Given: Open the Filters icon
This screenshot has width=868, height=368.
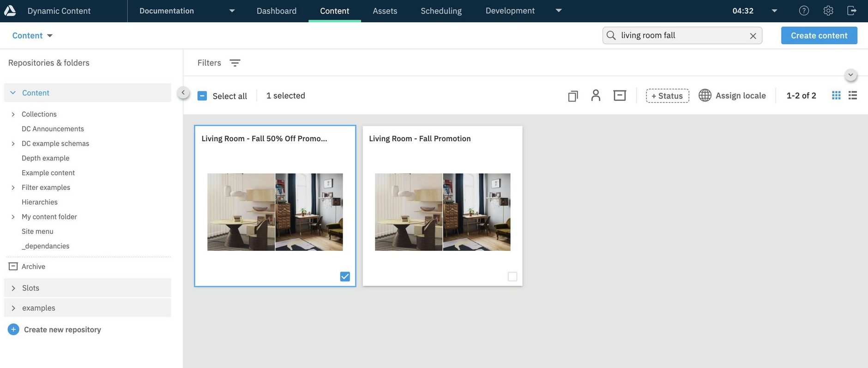Looking at the screenshot, I should click(x=235, y=63).
